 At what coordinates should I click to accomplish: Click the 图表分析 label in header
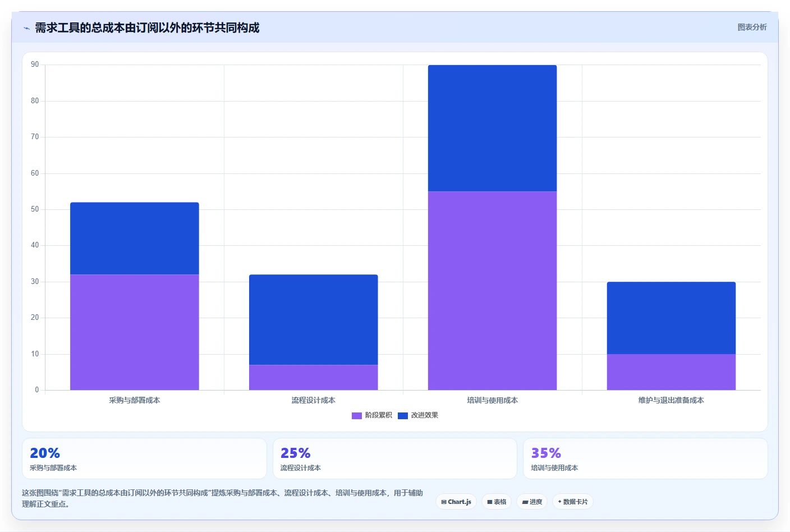[752, 27]
